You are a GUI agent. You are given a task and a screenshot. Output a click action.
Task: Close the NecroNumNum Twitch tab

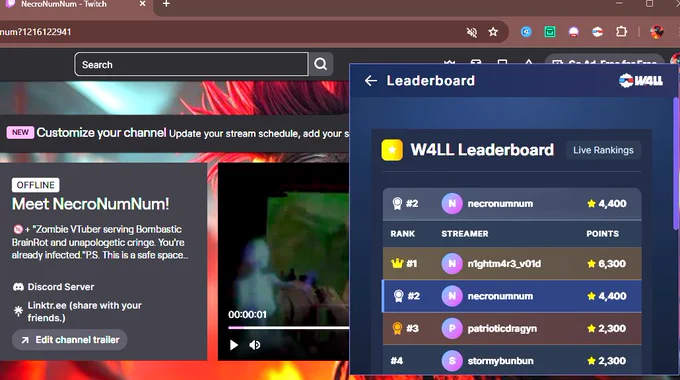click(142, 4)
